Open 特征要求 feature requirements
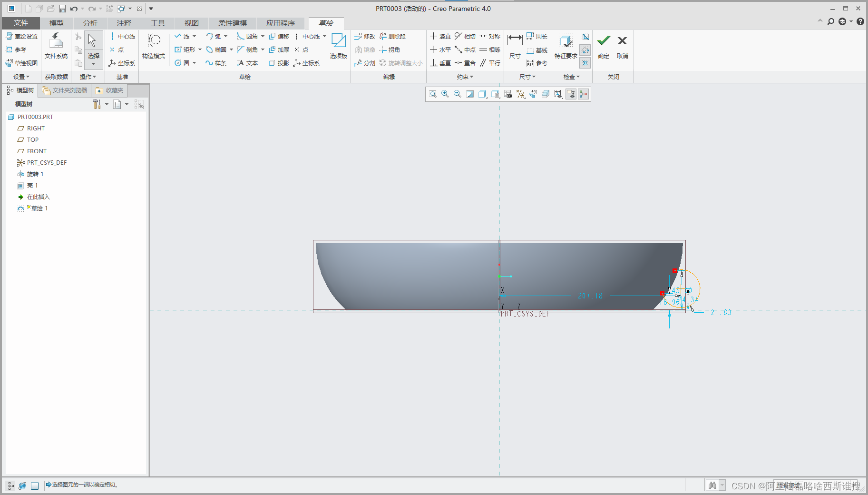Viewport: 868px width, 495px height. point(566,46)
